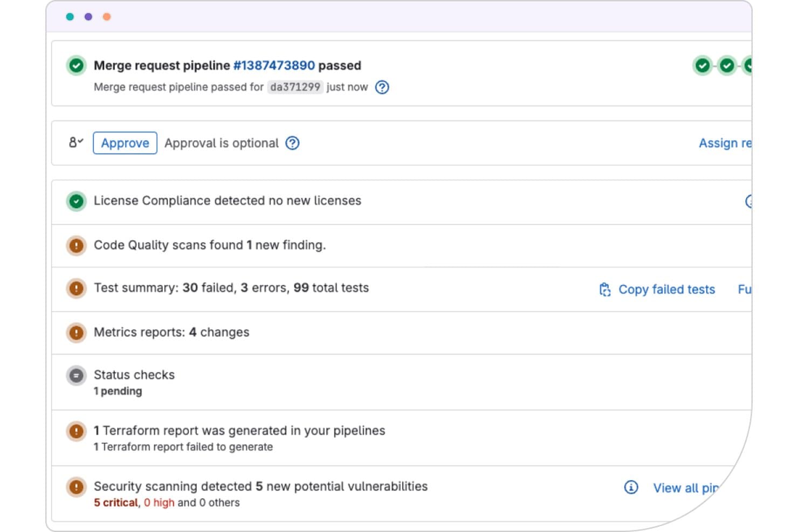Open help icon next to 'Approval is optional'
The width and height of the screenshot is (798, 532).
pyautogui.click(x=292, y=143)
